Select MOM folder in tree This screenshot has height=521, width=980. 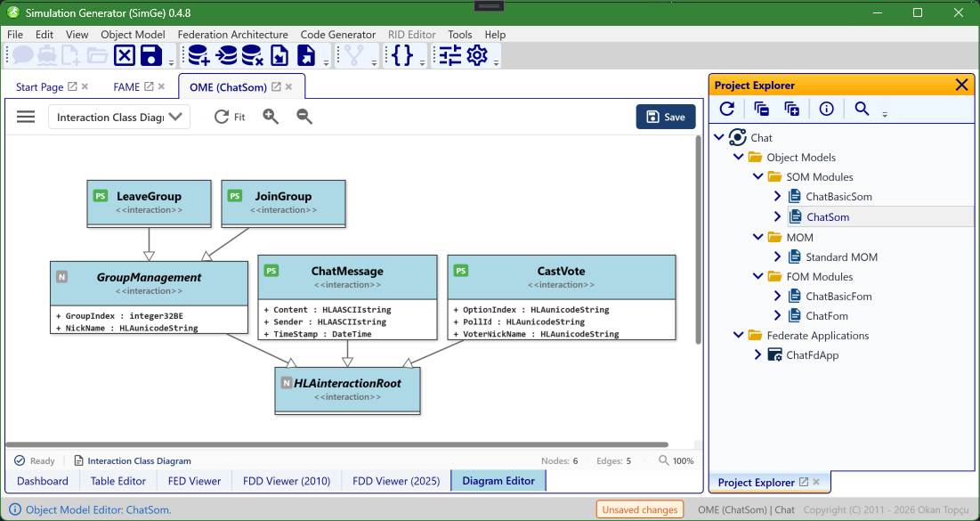point(799,237)
